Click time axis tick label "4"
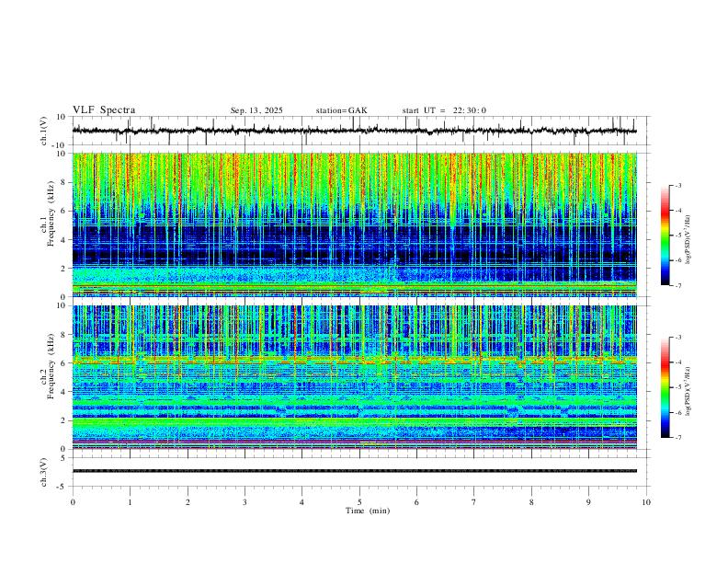Image resolution: width=728 pixels, height=563 pixels. point(302,502)
